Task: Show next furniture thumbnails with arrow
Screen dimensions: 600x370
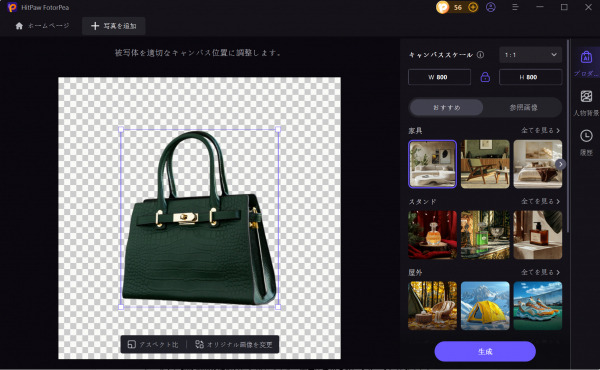Action: tap(560, 164)
